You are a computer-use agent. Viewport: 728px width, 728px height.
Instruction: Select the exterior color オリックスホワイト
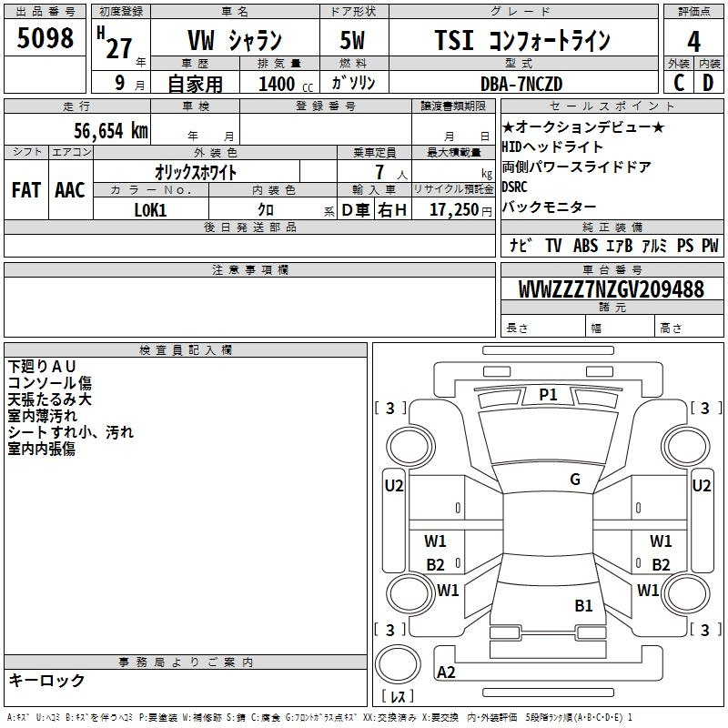196,171
